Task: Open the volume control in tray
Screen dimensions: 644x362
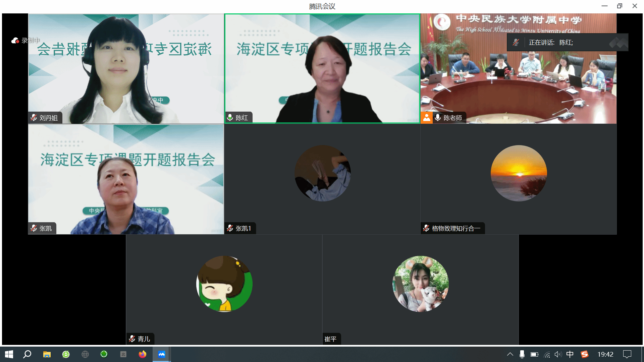Action: click(558, 354)
